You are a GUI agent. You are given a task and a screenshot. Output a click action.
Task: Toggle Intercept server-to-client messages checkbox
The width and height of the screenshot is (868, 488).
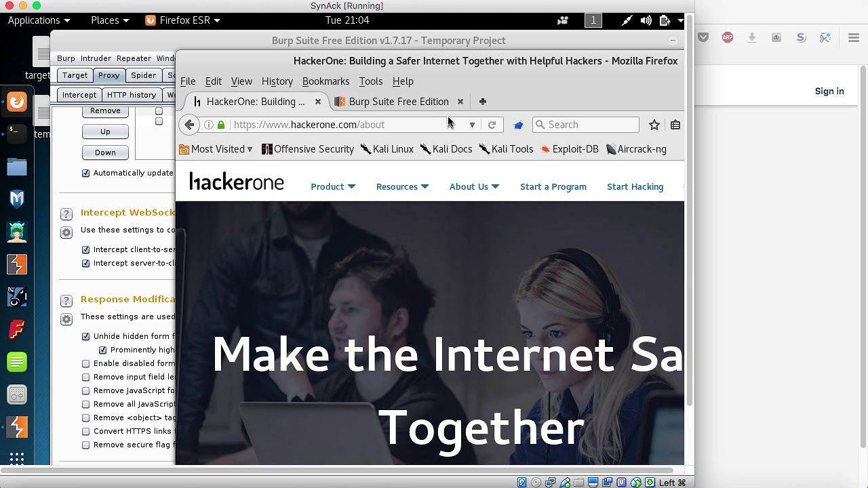tap(85, 263)
